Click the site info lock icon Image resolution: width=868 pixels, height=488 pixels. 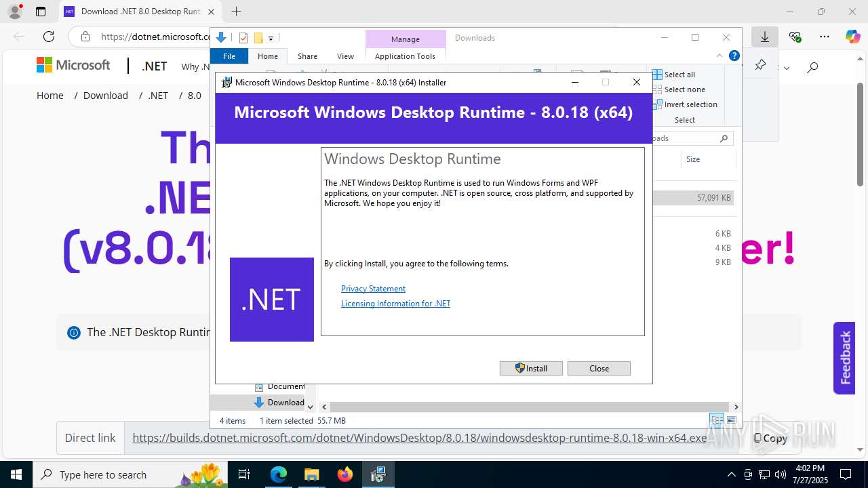[85, 37]
